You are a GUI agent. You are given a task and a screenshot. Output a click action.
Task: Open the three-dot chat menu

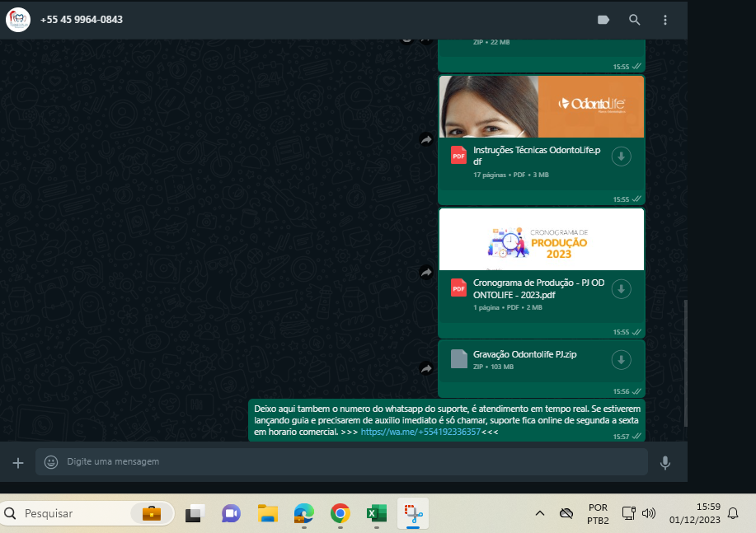click(665, 20)
